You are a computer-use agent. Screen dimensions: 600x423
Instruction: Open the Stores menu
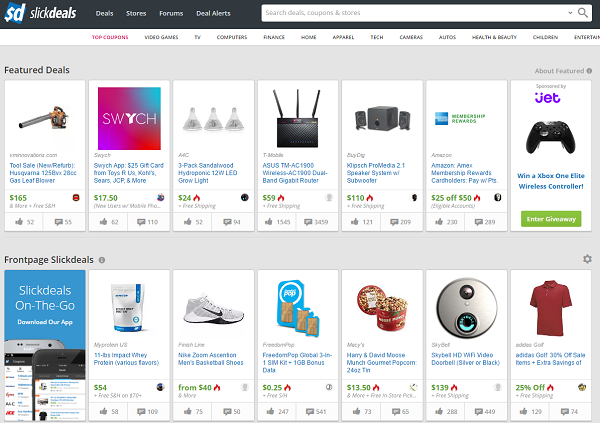click(136, 13)
